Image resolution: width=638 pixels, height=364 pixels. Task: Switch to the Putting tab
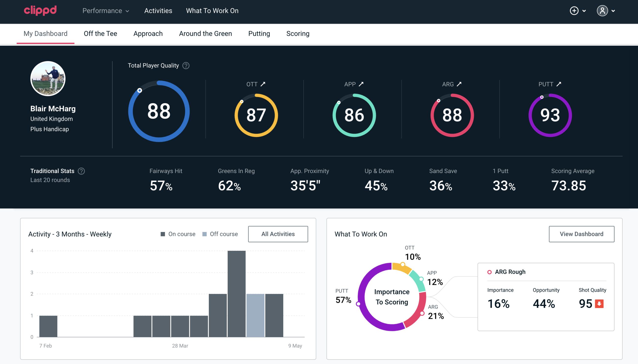pos(259,33)
